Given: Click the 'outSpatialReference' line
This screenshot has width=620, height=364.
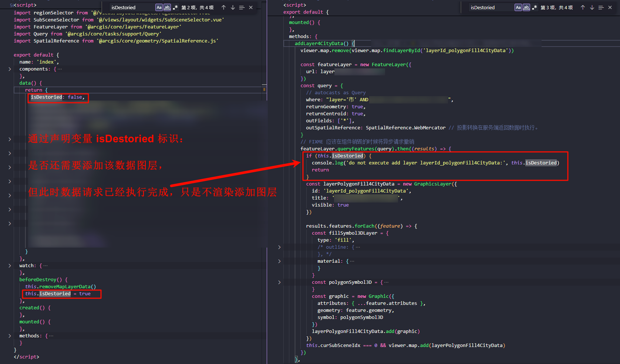Looking at the screenshot, I should [422, 128].
